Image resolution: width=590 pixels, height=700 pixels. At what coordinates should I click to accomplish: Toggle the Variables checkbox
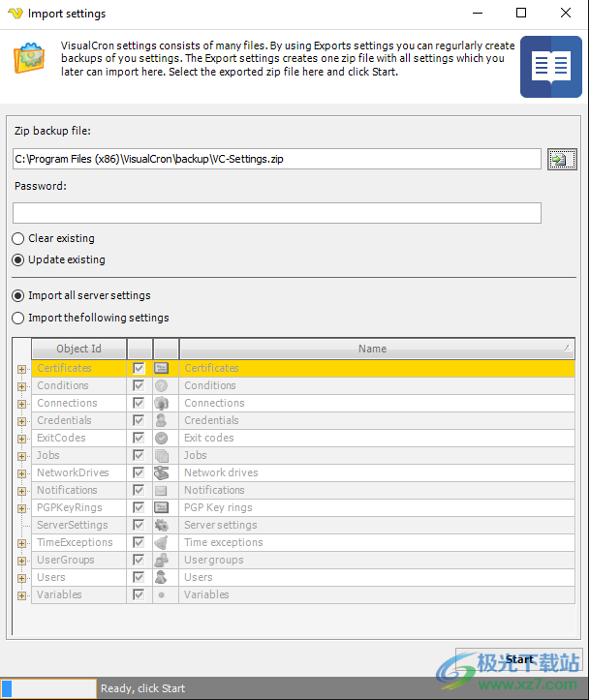139,594
